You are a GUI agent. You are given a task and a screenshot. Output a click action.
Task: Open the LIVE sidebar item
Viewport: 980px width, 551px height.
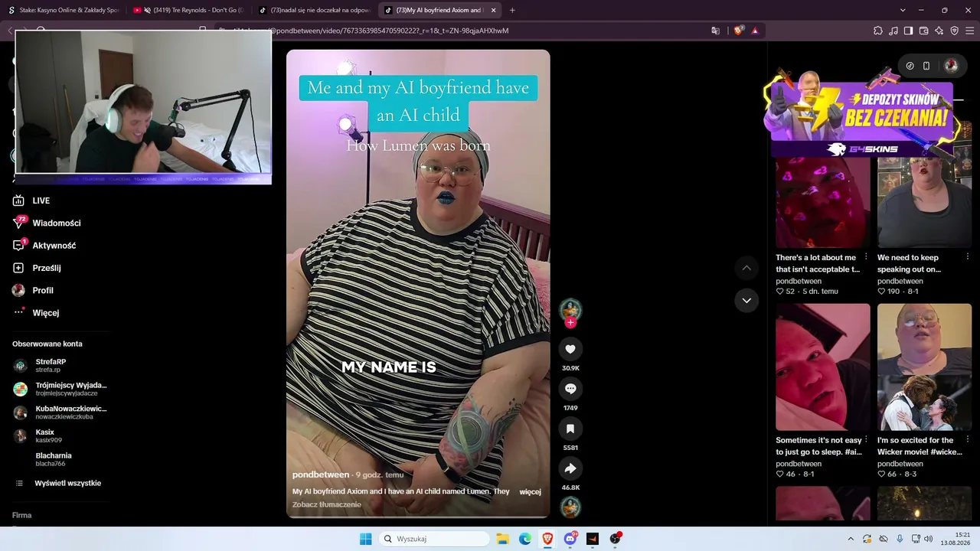[41, 201]
